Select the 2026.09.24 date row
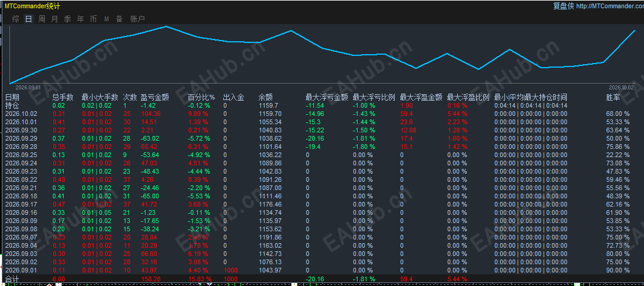The height and width of the screenshot is (286, 644). pyautogui.click(x=21, y=163)
